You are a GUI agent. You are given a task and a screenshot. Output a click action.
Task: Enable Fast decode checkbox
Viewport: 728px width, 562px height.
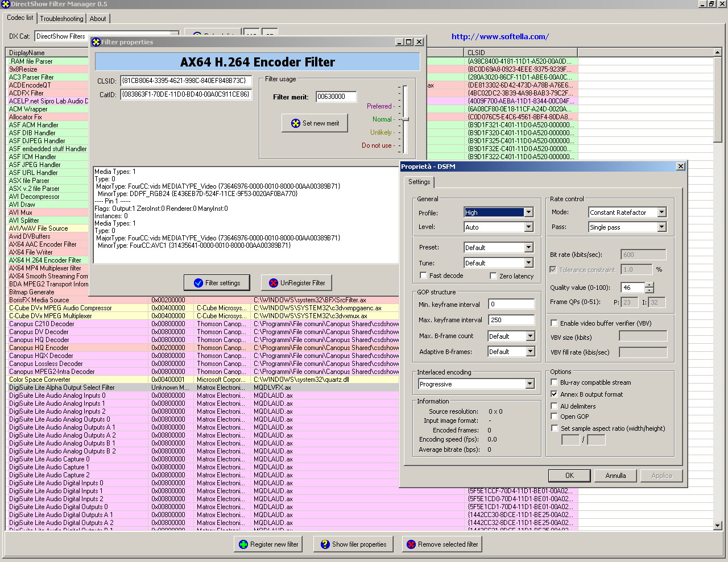click(423, 276)
